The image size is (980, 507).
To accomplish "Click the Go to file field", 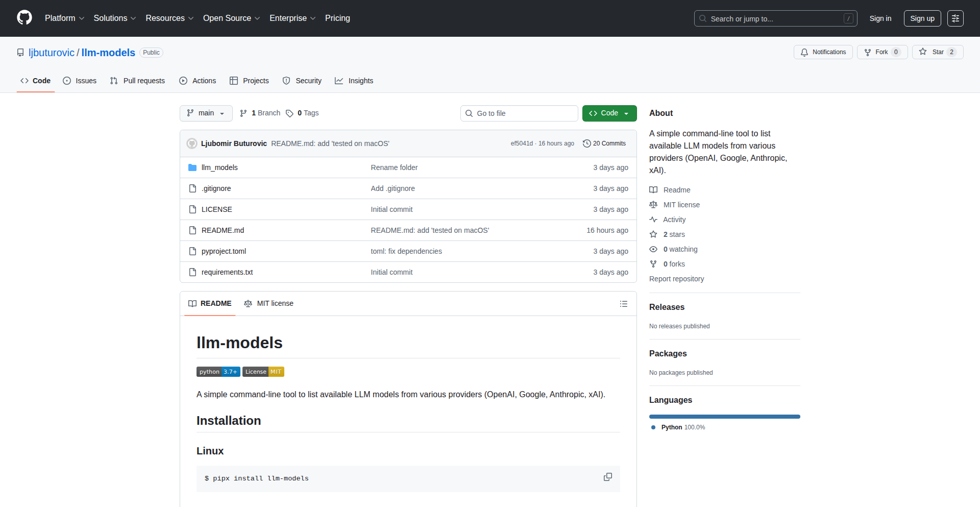I will pyautogui.click(x=519, y=113).
